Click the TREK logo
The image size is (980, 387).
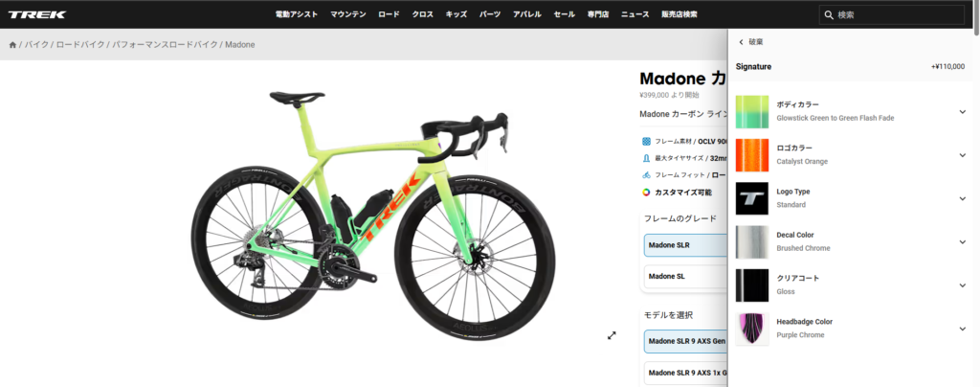click(37, 14)
